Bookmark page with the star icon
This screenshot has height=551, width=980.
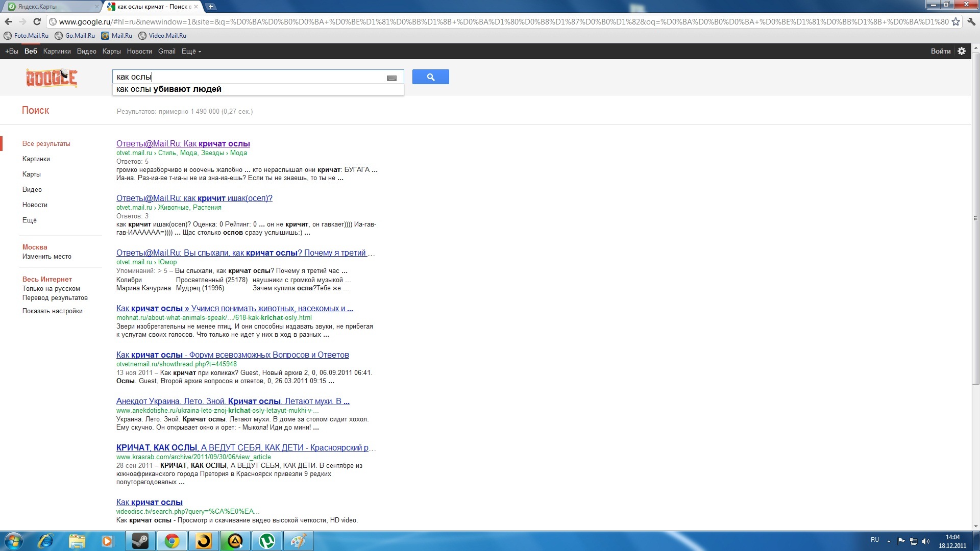point(955,21)
